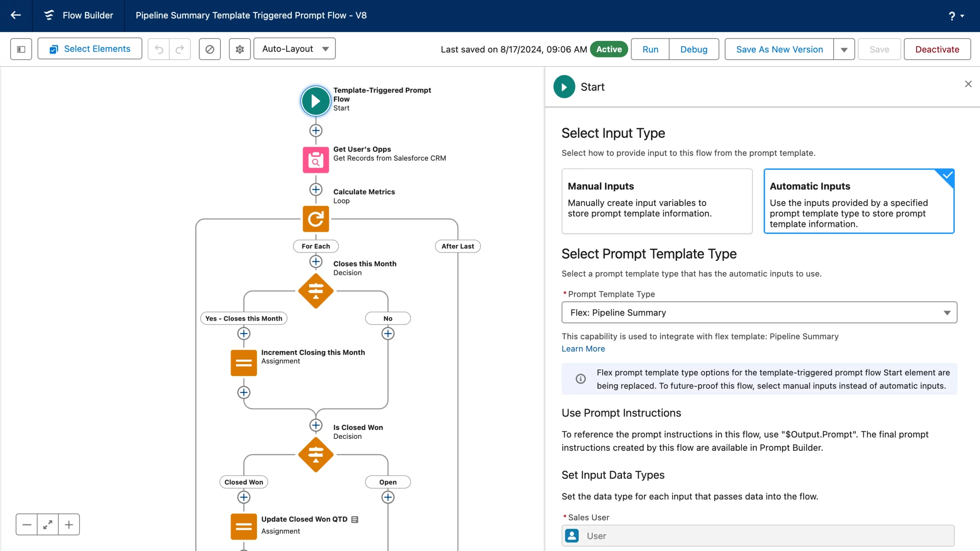Open the Is Closed Won decision diamond
This screenshot has height=551, width=980.
[315, 455]
